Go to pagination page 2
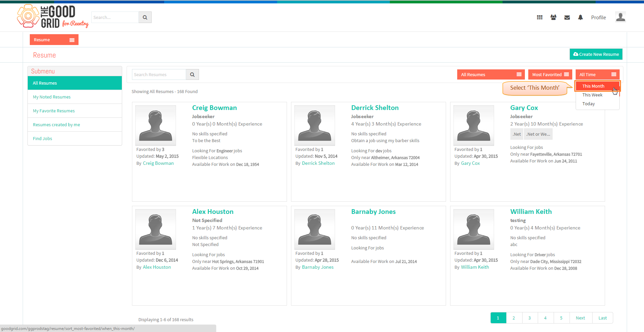 (514, 318)
